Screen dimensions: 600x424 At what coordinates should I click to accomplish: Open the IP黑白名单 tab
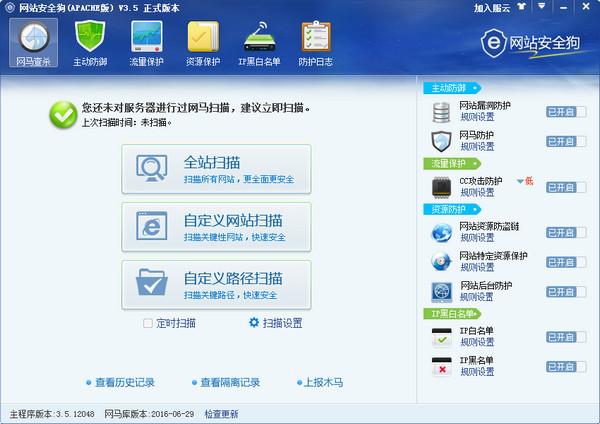(x=259, y=42)
